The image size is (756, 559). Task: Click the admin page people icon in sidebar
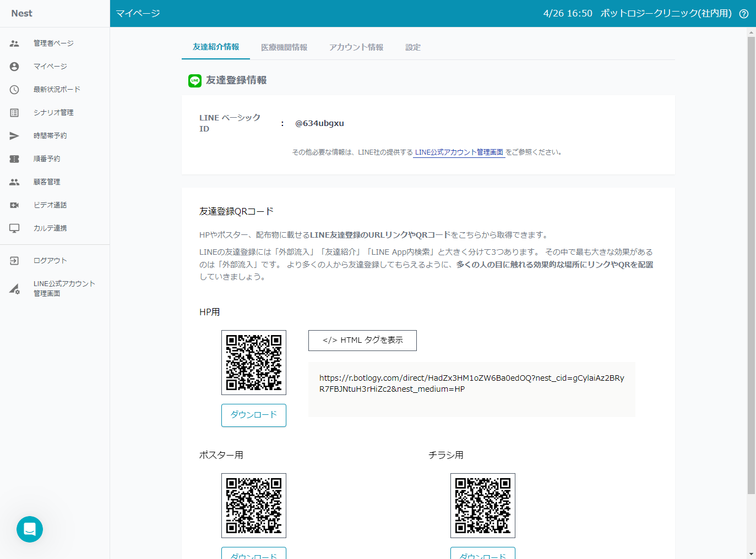point(14,43)
